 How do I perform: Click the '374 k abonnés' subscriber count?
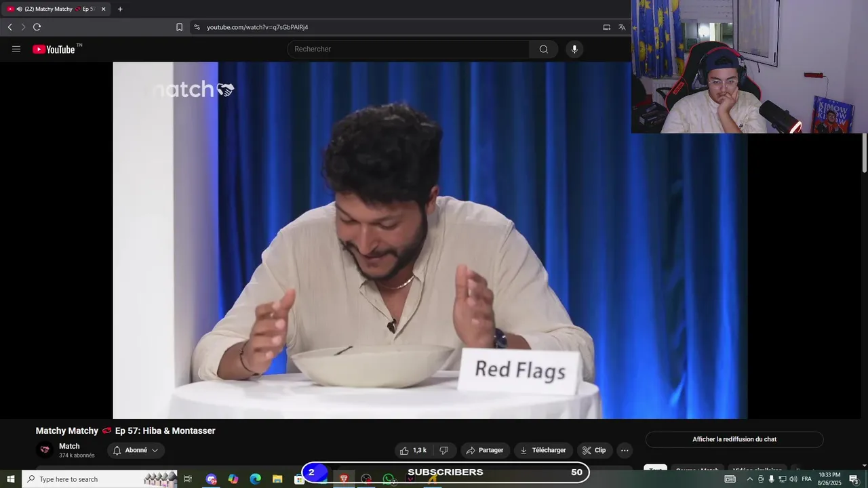pos(77,455)
